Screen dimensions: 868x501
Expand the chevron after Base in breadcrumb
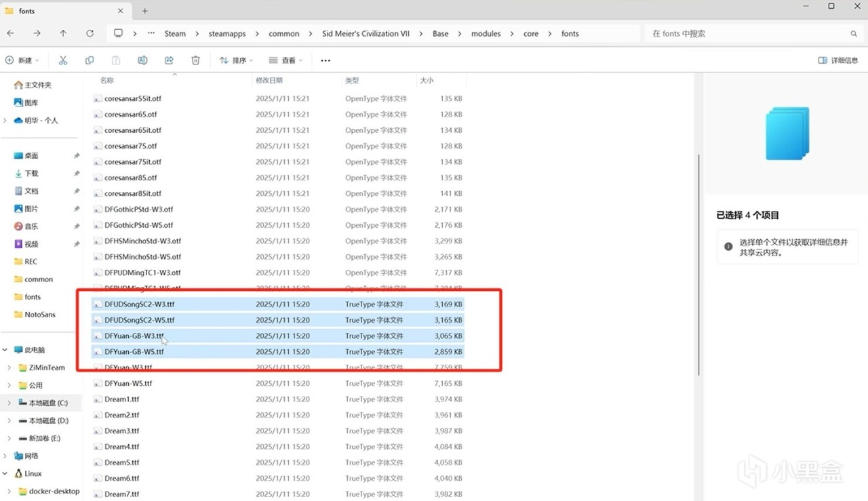pyautogui.click(x=460, y=33)
